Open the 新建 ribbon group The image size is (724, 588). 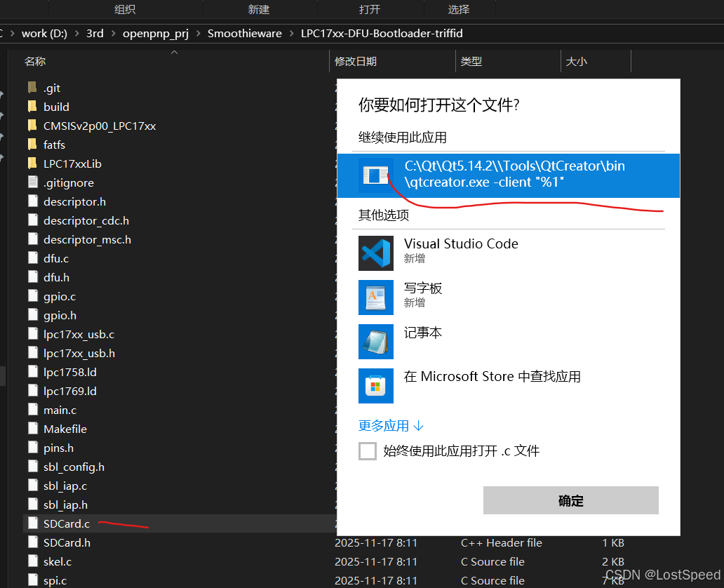tap(259, 9)
